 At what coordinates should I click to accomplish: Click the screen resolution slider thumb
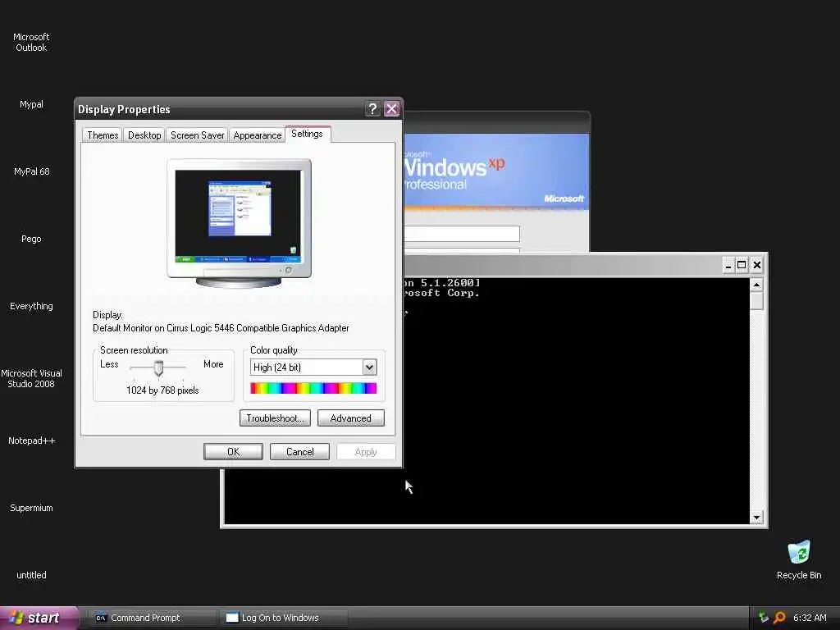[x=158, y=367]
